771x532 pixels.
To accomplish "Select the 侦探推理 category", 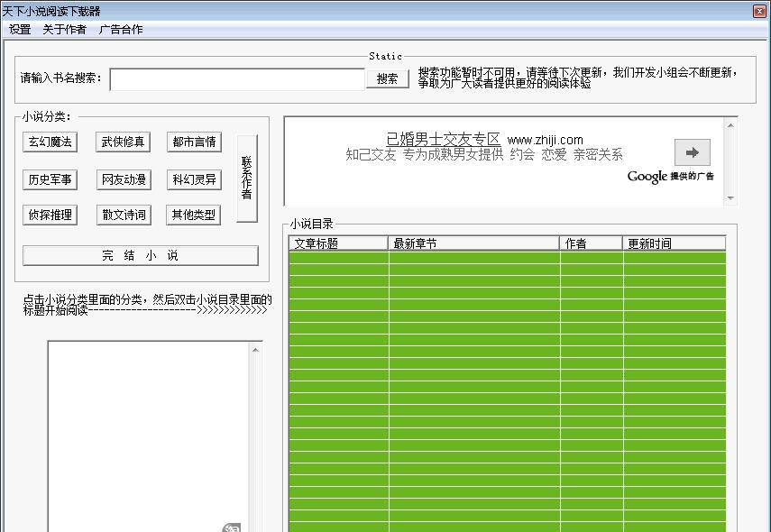I will (50, 215).
